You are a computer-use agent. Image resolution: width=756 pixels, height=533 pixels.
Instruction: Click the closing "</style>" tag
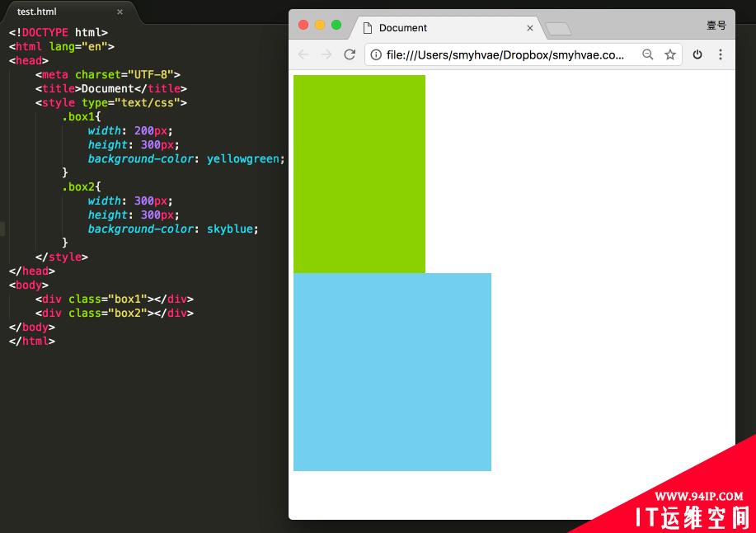click(x=62, y=257)
